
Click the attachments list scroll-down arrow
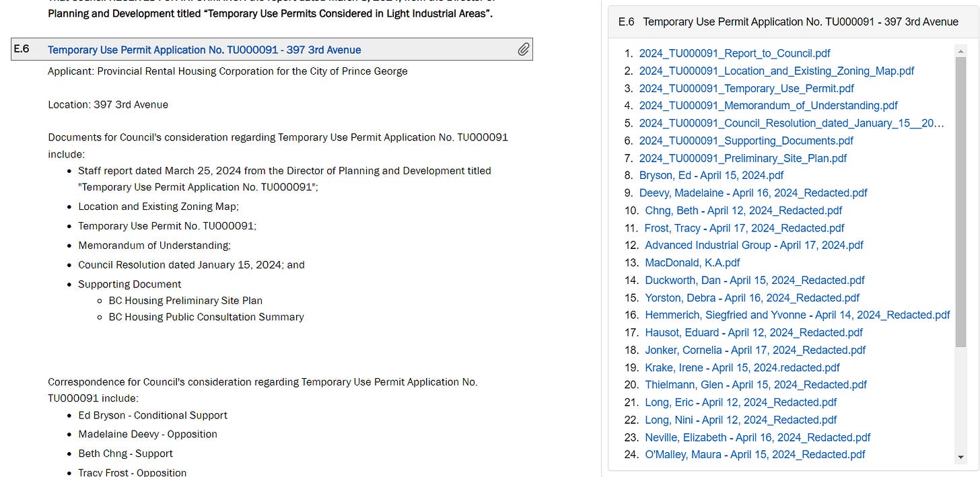pos(961,457)
